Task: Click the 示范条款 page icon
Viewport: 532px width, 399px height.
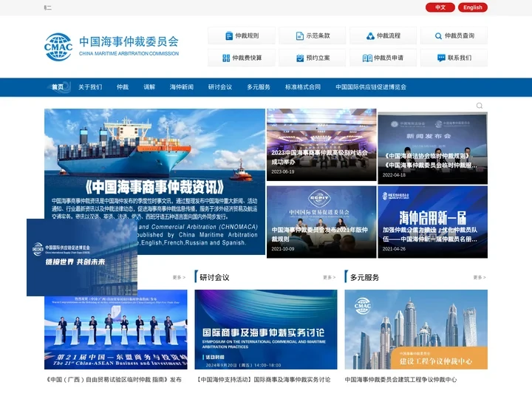Action: [299, 35]
